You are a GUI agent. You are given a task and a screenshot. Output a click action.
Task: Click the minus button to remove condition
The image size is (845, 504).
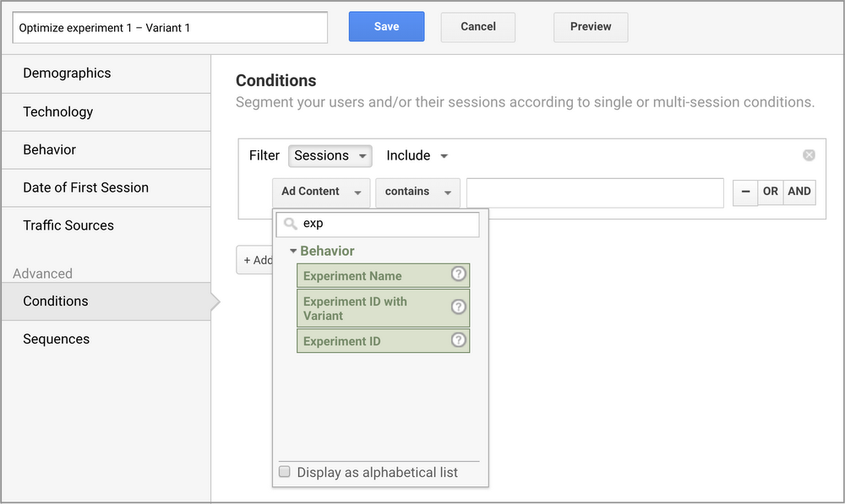[x=745, y=192]
